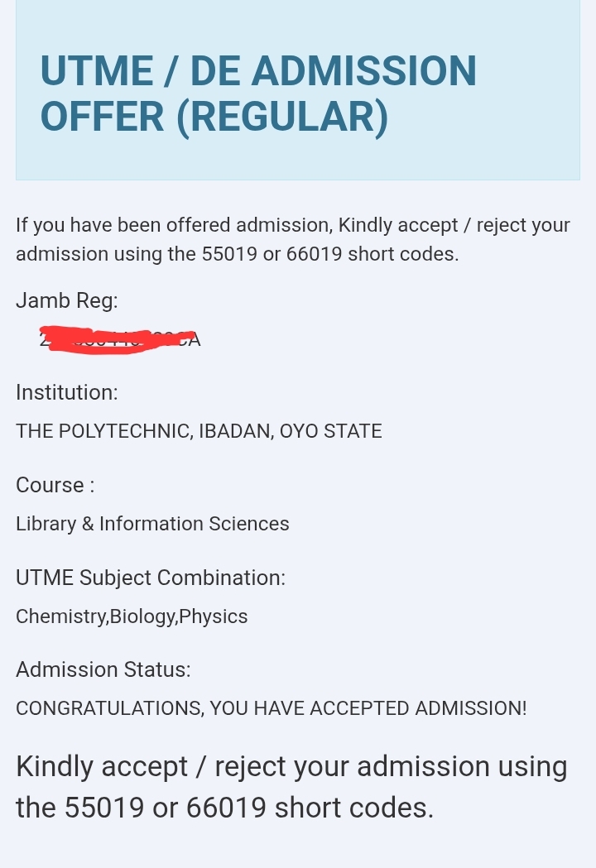596x868 pixels.
Task: Click the word Physics in subject combination
Action: pos(214,616)
